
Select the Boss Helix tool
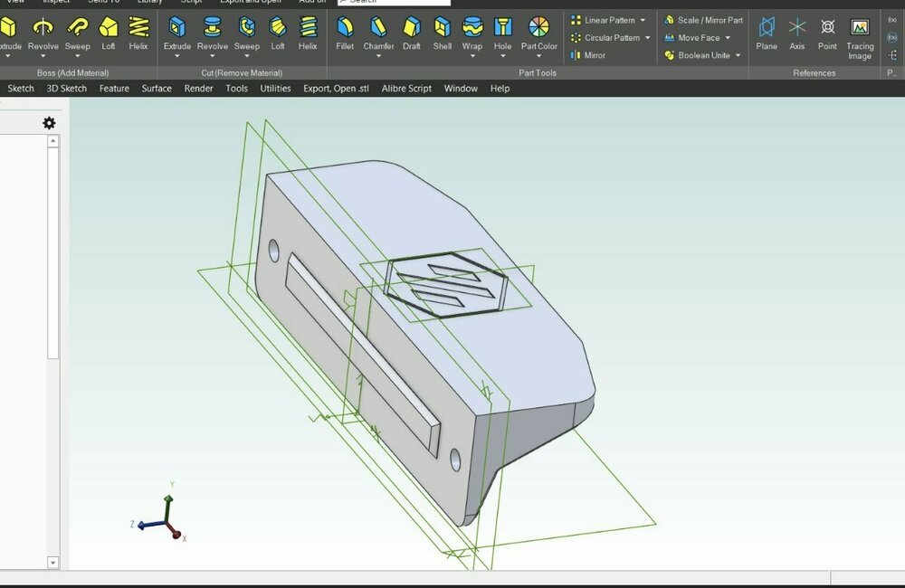click(138, 33)
